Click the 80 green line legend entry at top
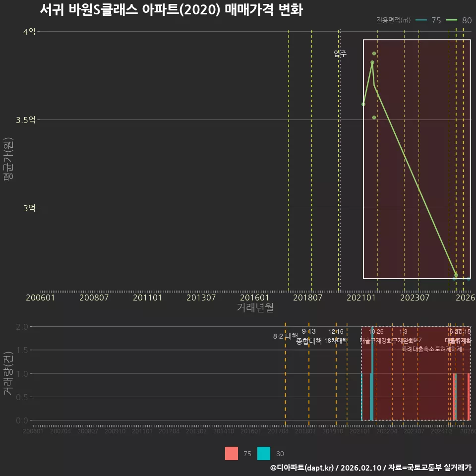 pyautogui.click(x=459, y=20)
